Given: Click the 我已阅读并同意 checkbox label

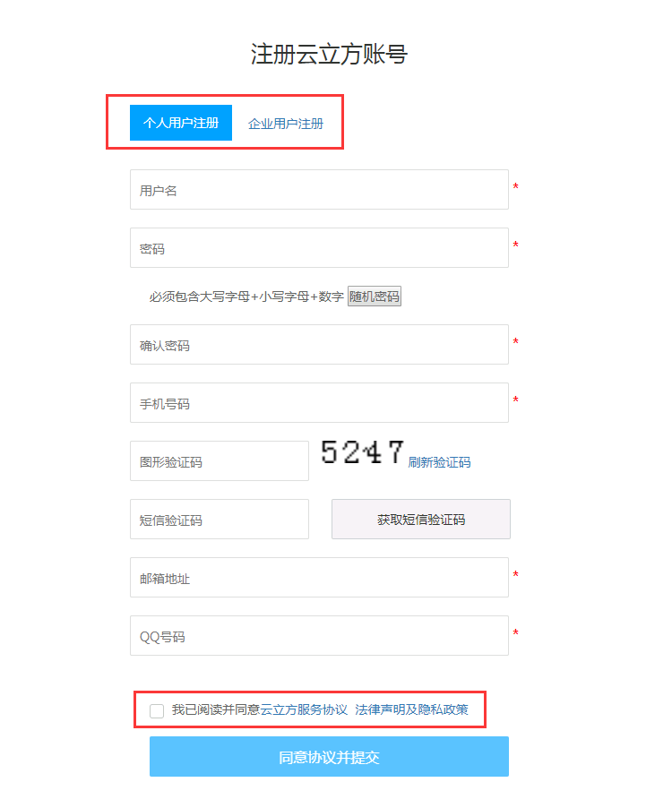Looking at the screenshot, I should point(215,709).
